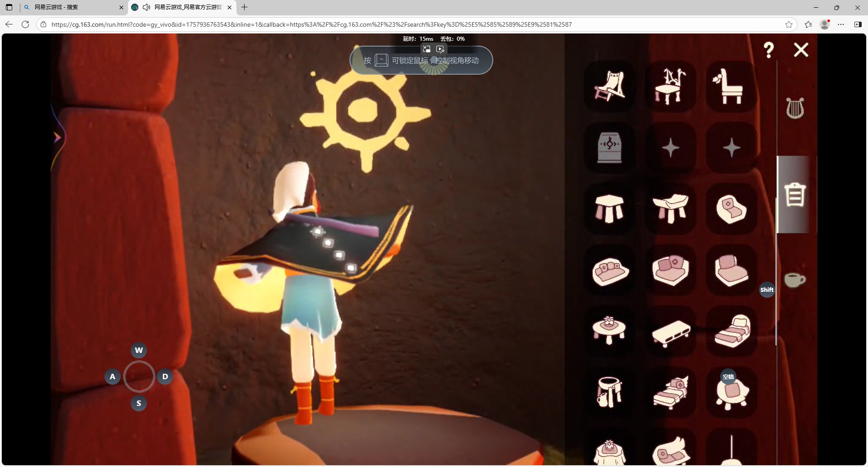Select the folding deck chair furniture item
Viewport: 868px width, 467px height.
[609, 86]
